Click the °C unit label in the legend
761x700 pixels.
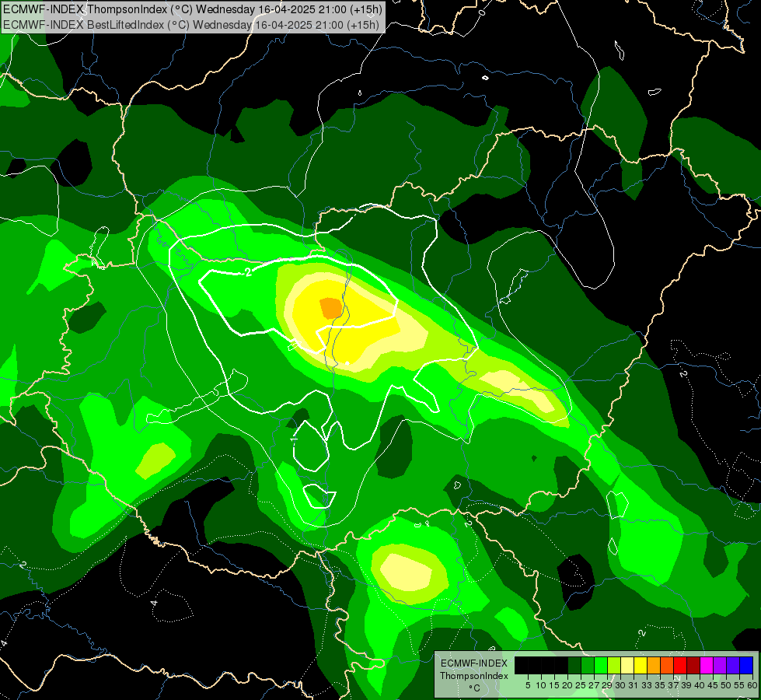click(475, 688)
